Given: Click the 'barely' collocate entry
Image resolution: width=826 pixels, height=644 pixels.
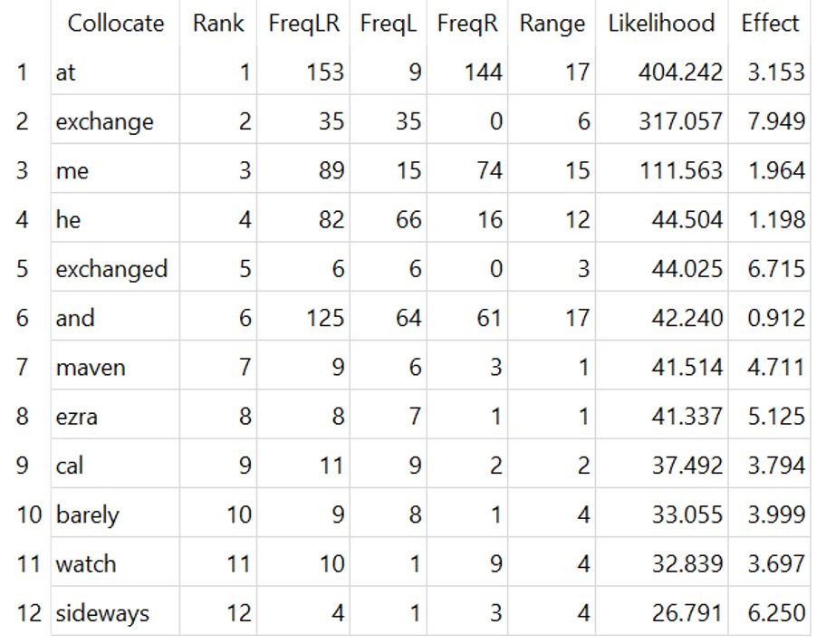Looking at the screenshot, I should pyautogui.click(x=88, y=514).
